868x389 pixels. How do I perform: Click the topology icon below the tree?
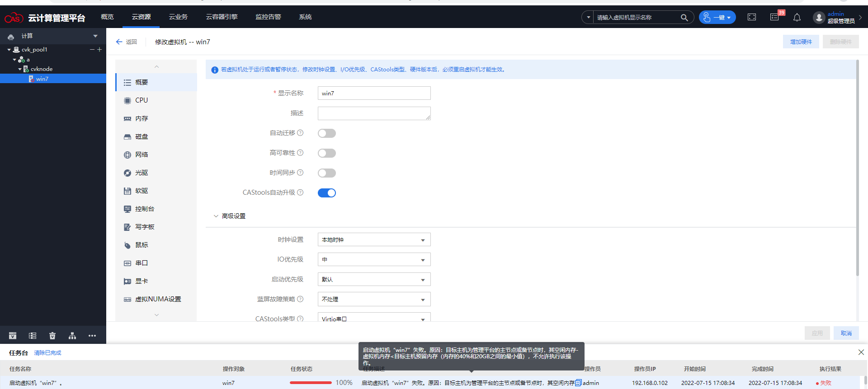72,336
